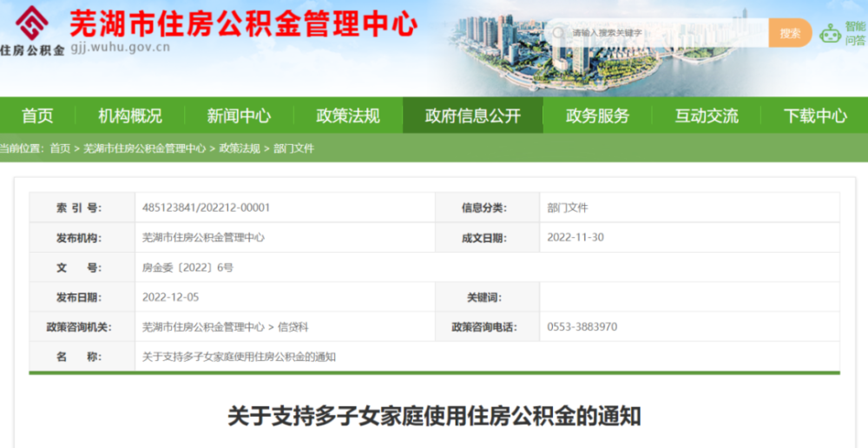Click the 政策法规 breadcrumb link
This screenshot has height=448, width=868.
click(240, 148)
